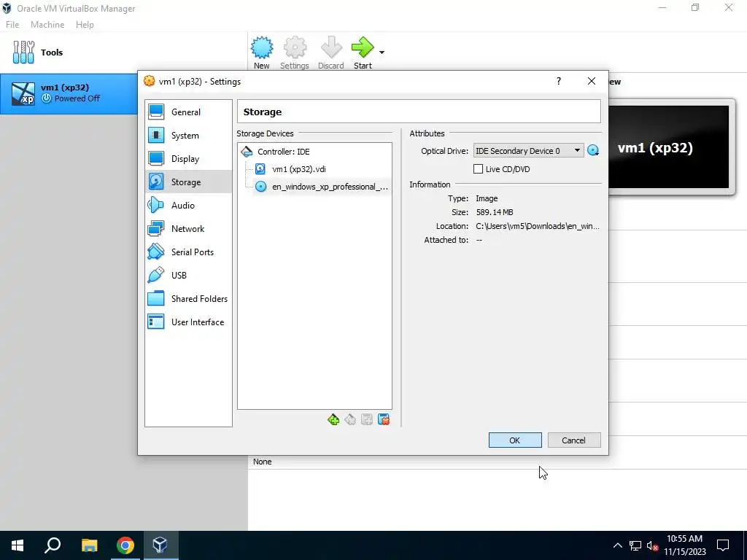Viewport: 747px width, 560px height.
Task: Show hidden system tray icons
Action: coord(617,545)
